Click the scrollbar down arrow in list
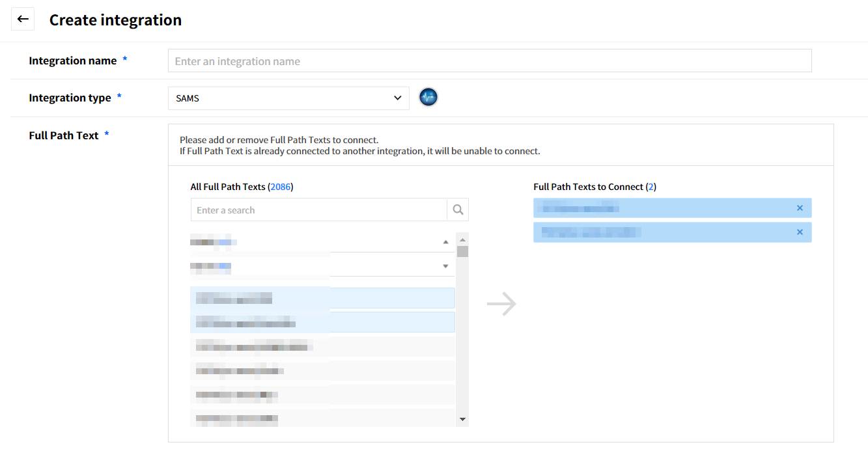Viewport: 868px width, 449px height. click(x=462, y=420)
